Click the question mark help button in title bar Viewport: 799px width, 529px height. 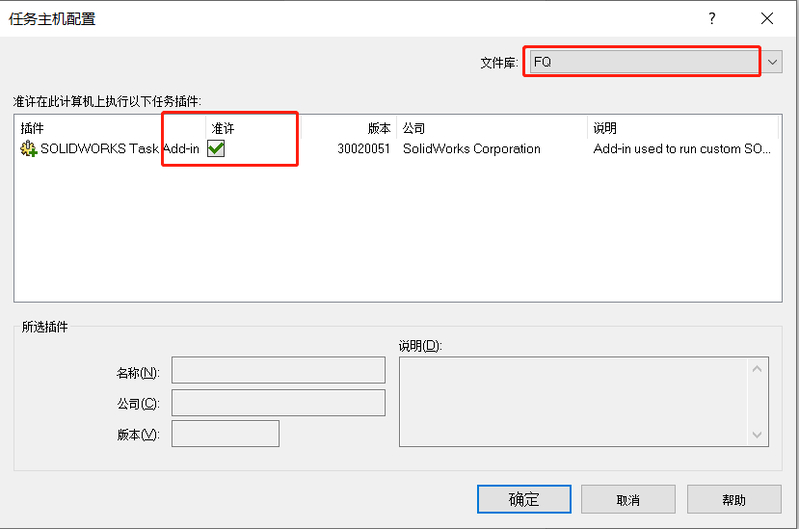tap(712, 19)
